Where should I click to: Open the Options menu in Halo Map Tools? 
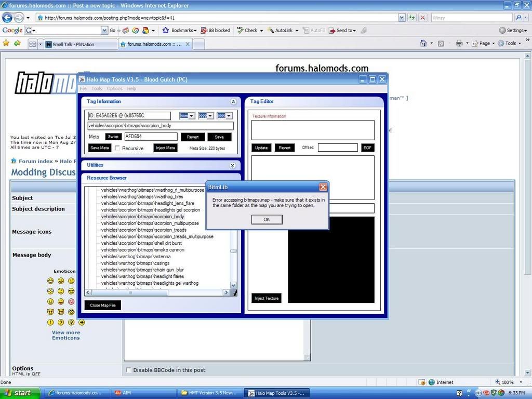tap(115, 88)
